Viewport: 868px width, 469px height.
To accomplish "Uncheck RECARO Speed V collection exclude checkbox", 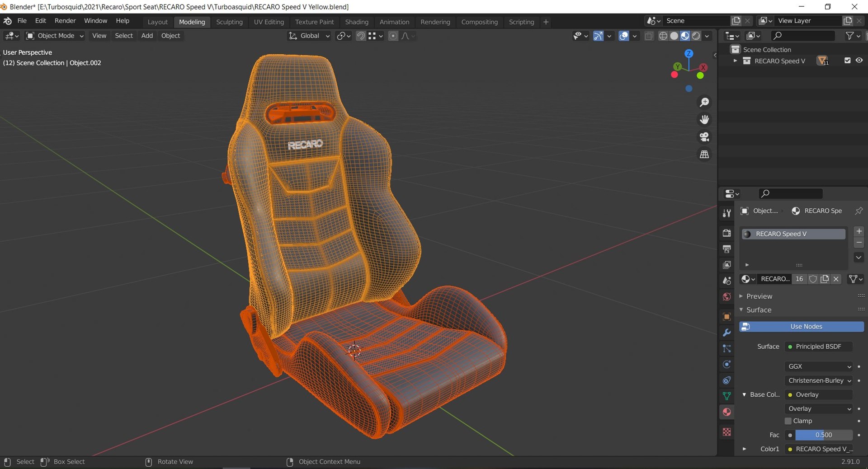I will pyautogui.click(x=847, y=61).
